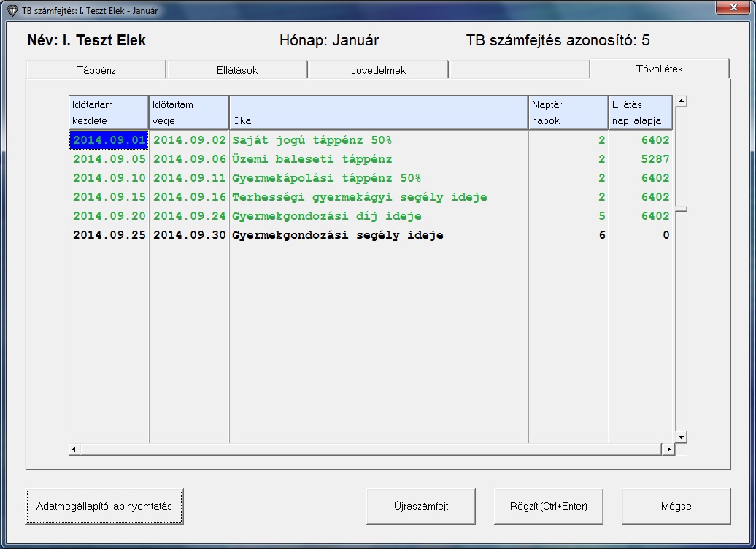Select Üzemi baleseti táppénz row

click(312, 159)
